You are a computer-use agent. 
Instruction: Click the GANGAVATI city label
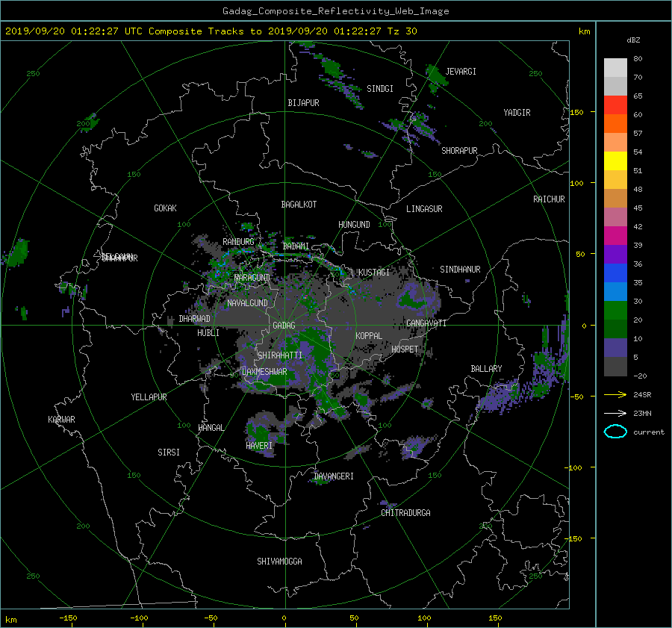coord(426,323)
